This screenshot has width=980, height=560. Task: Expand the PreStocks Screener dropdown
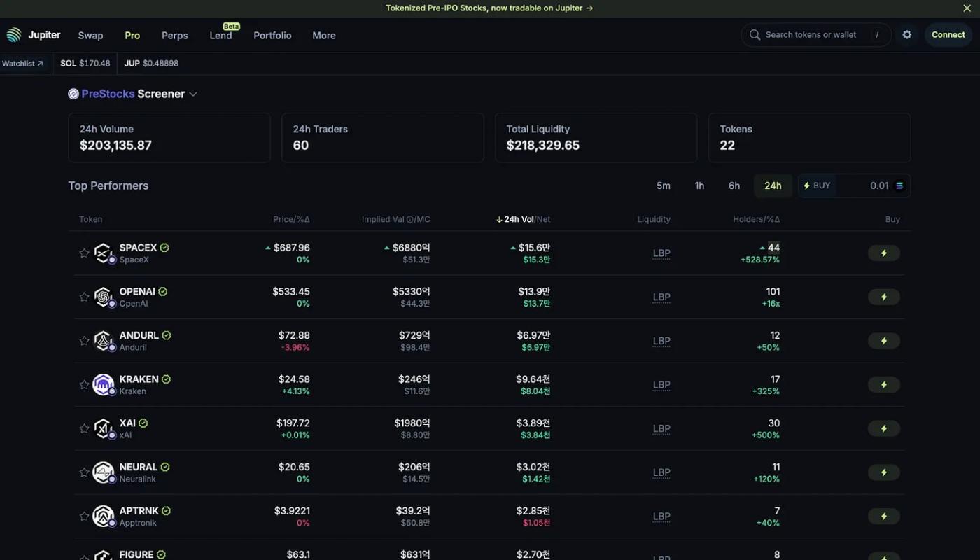pyautogui.click(x=193, y=94)
